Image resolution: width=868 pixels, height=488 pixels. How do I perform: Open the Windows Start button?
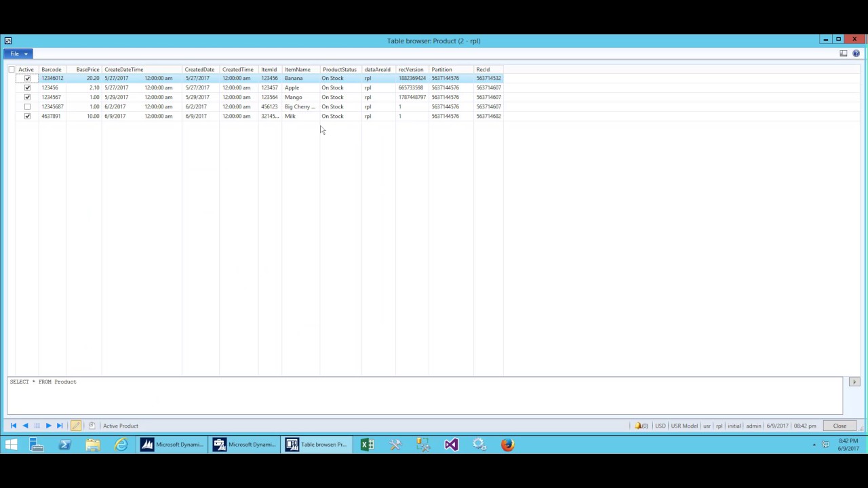(11, 445)
